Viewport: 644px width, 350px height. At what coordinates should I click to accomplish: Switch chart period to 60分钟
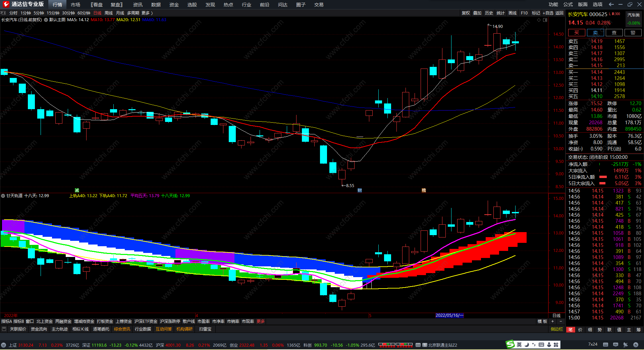point(84,13)
